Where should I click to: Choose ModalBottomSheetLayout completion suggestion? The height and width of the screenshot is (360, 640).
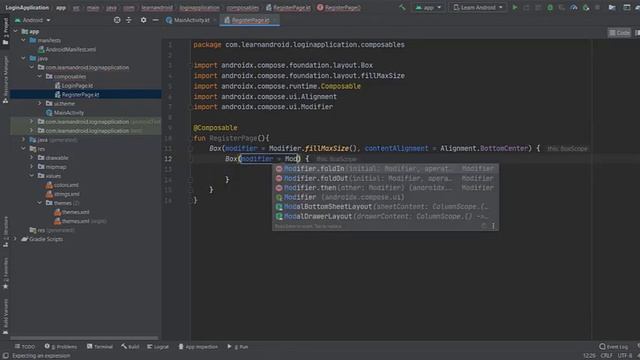pyautogui.click(x=385, y=207)
